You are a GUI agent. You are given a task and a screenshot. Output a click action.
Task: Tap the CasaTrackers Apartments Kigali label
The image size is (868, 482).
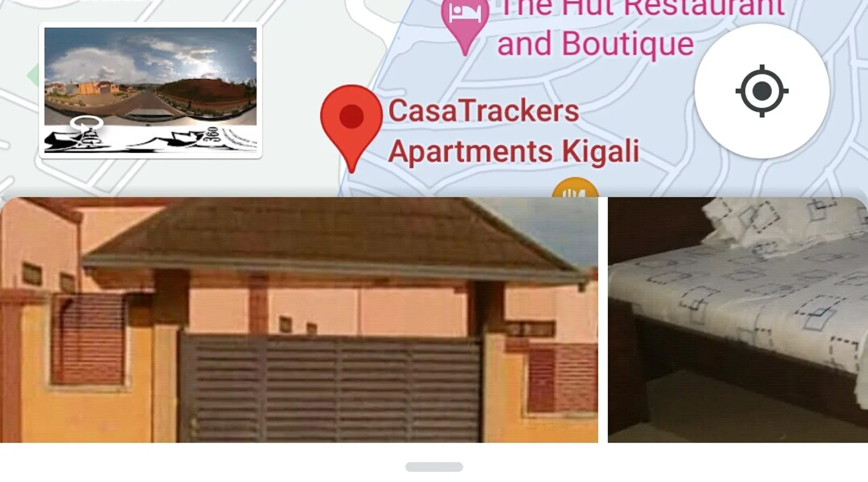click(514, 131)
